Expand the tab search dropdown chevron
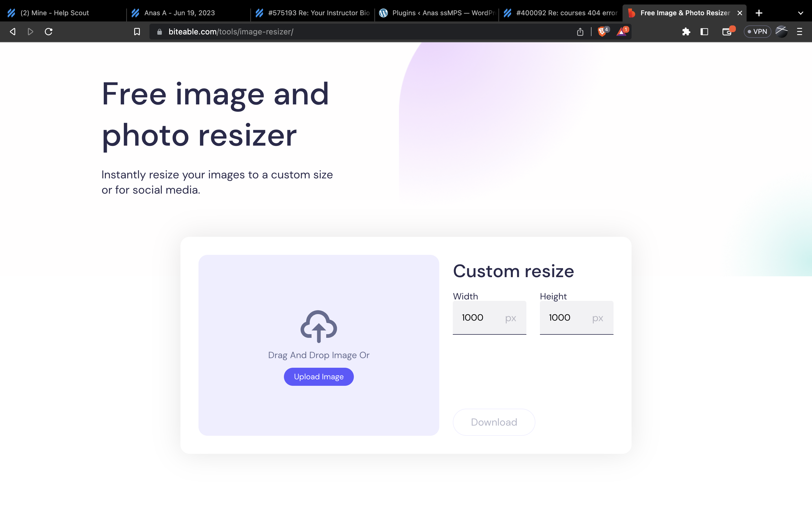Viewport: 812px width, 508px height. click(x=801, y=13)
